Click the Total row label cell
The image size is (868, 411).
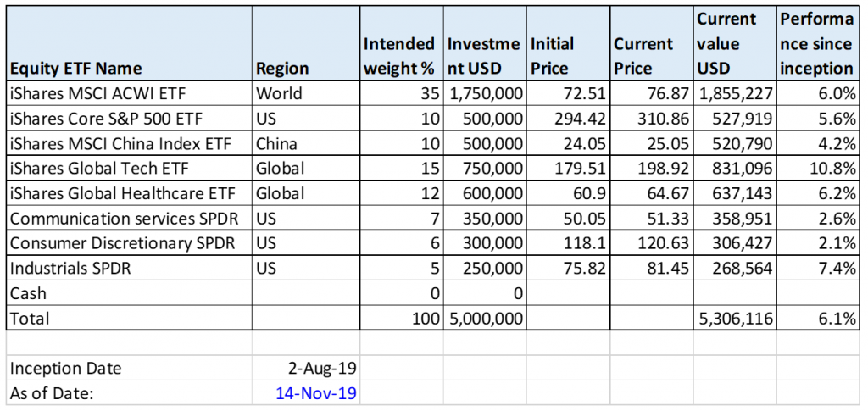coord(130,318)
